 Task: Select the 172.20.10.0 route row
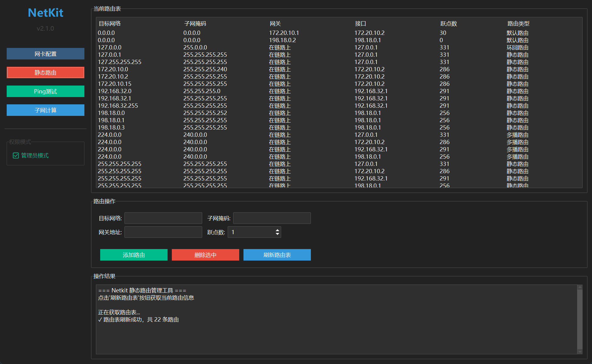pos(339,69)
